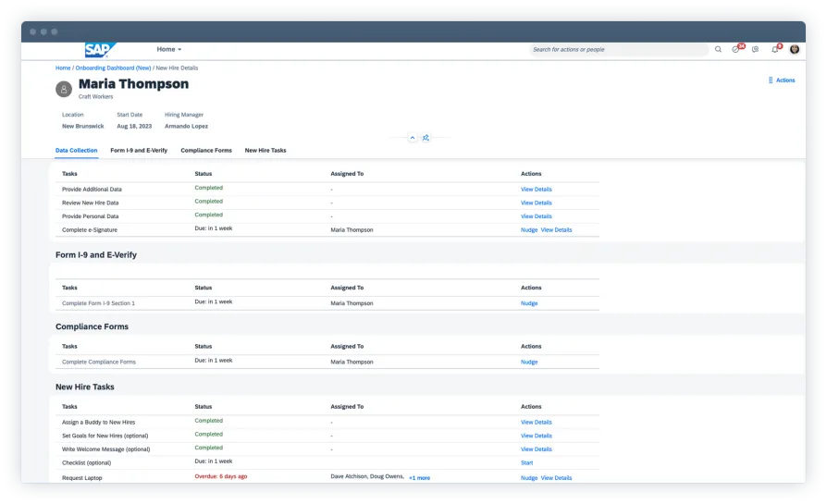This screenshot has width=827, height=504.
Task: Click Start for the Checklist task
Action: click(527, 462)
